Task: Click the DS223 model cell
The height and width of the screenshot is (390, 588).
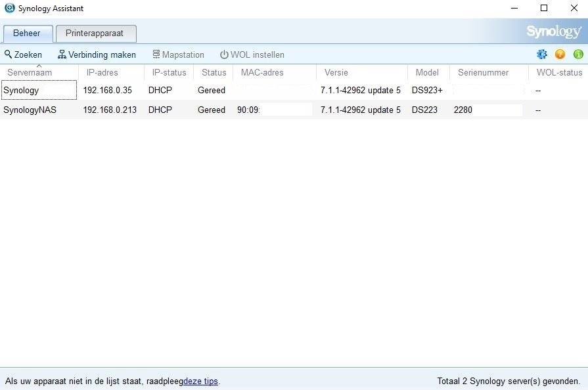Action: tap(424, 110)
